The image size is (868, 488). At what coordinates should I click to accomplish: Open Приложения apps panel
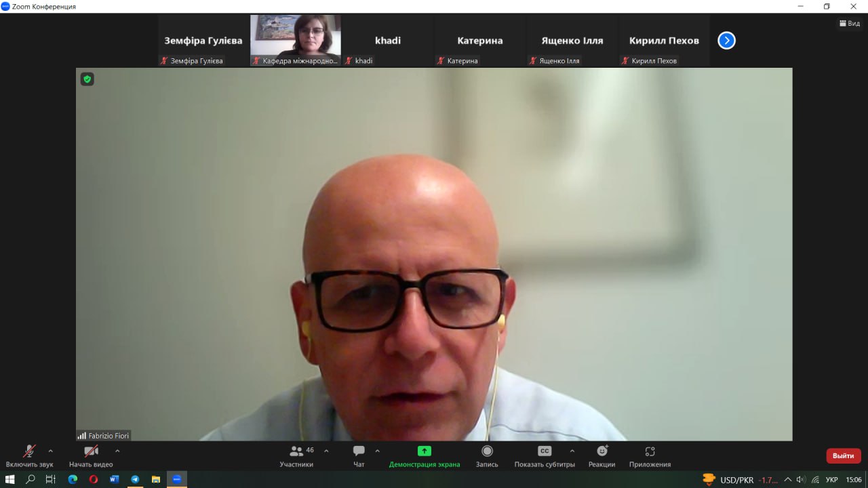point(650,456)
